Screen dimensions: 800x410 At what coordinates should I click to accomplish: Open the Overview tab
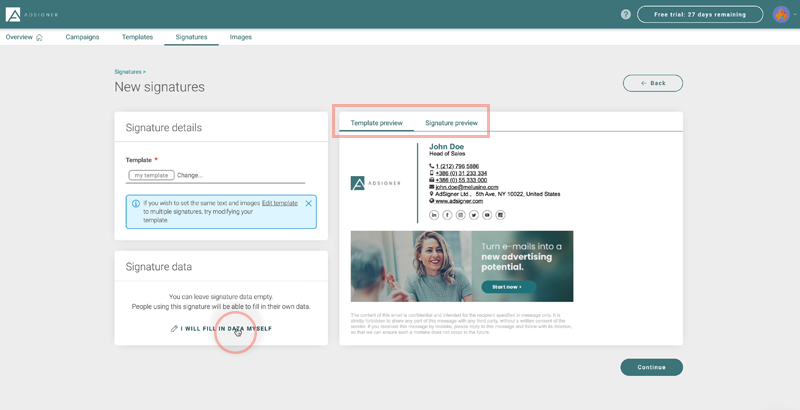point(24,37)
